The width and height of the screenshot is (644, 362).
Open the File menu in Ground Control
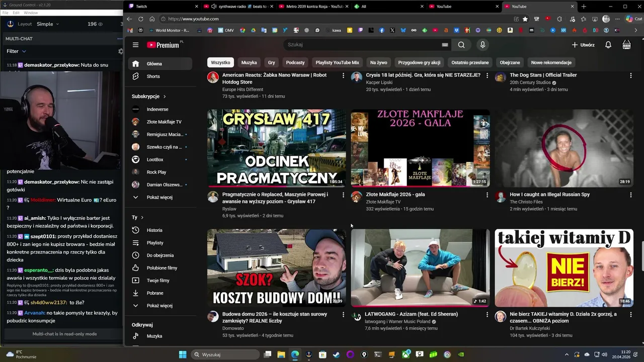pyautogui.click(x=6, y=13)
